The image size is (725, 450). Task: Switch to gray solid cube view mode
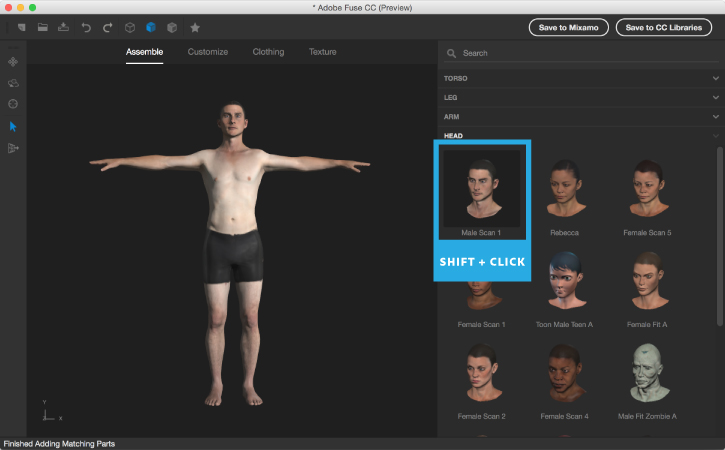click(x=172, y=27)
